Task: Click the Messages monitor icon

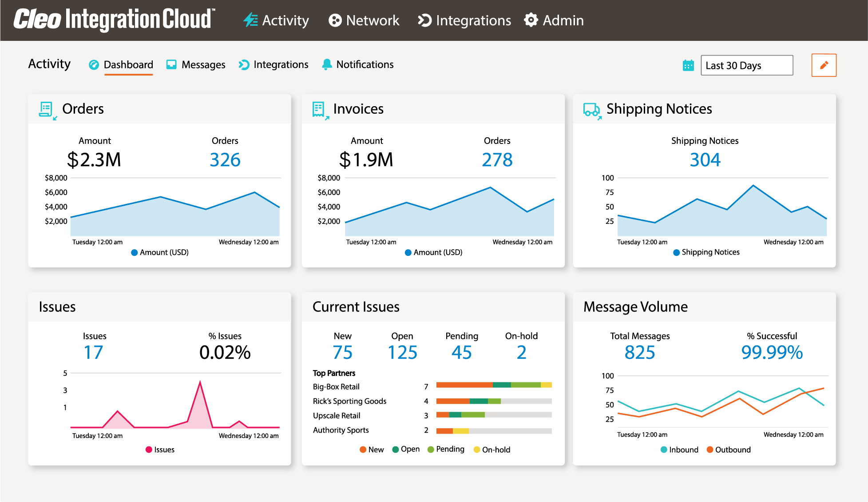Action: pos(171,64)
